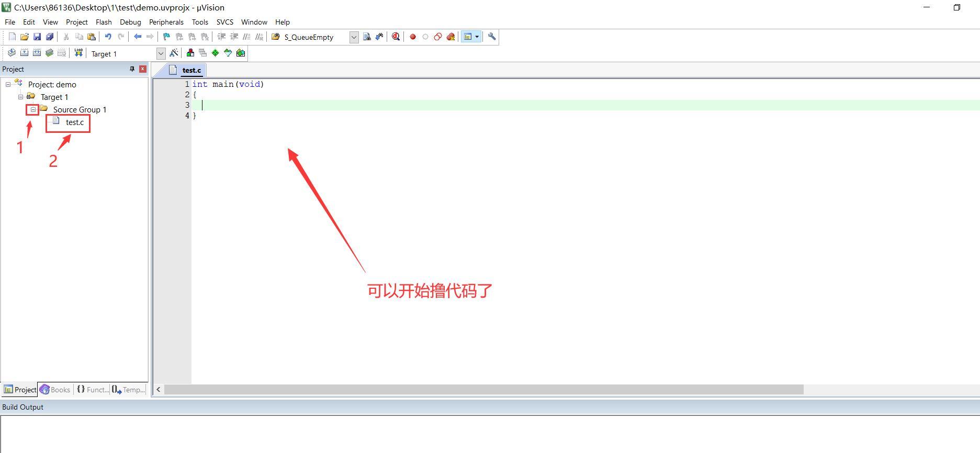980x453 pixels.
Task: Launch the Pack Installer
Action: point(241,53)
